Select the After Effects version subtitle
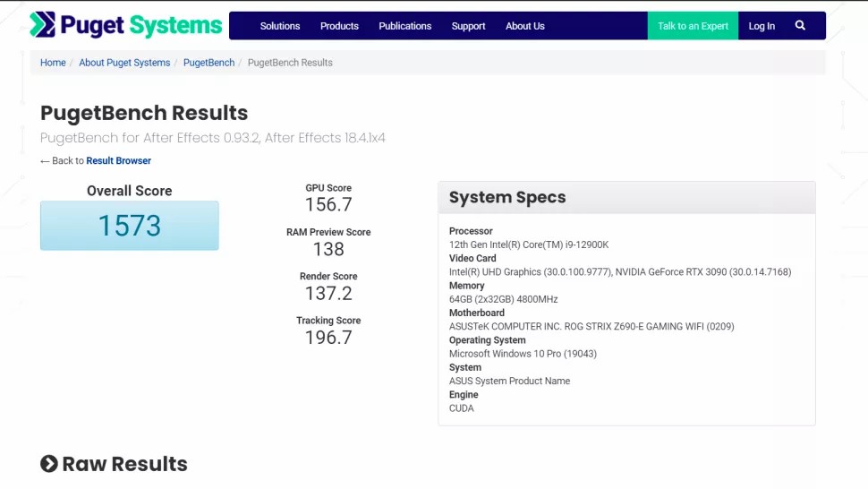Screen dimensions: 868x489 point(213,138)
